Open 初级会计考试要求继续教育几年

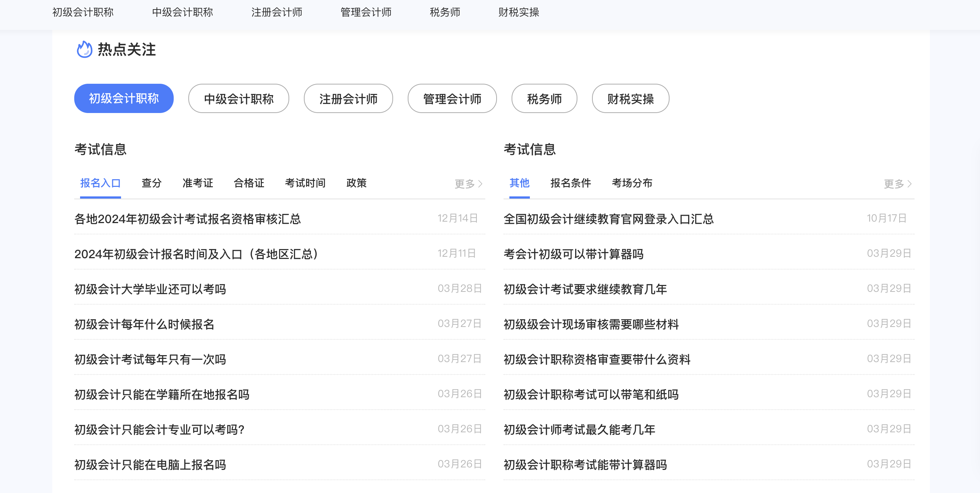[585, 290]
